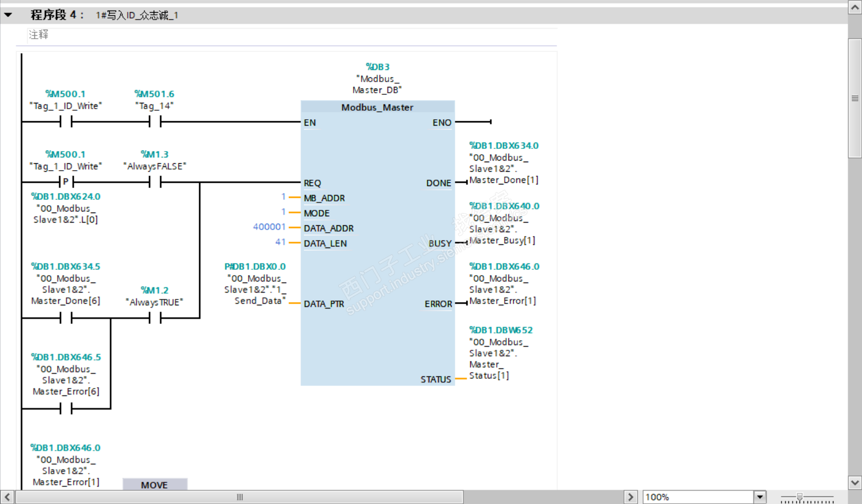The image size is (862, 504).
Task: Select the DATA_ADDR value 400001
Action: [x=269, y=227]
